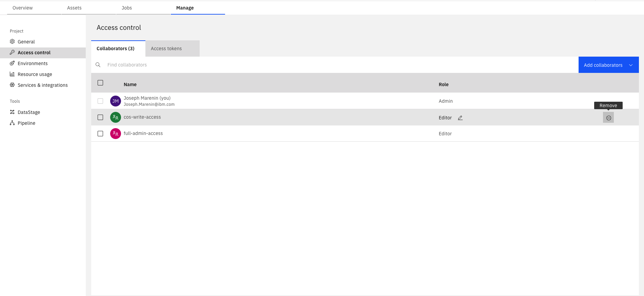Click the Access control key icon
Screen dimensions: 644x296
coord(12,53)
